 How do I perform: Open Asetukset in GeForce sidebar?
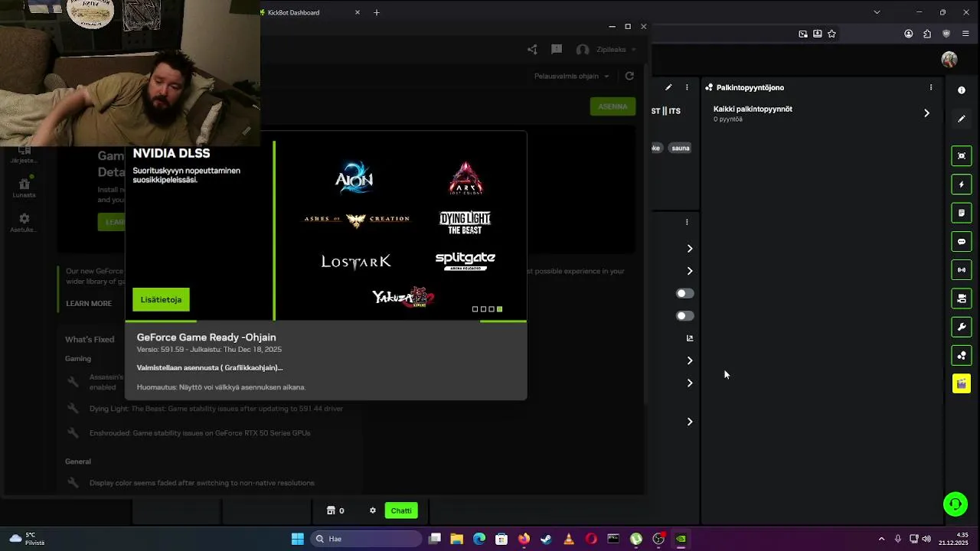tap(24, 223)
